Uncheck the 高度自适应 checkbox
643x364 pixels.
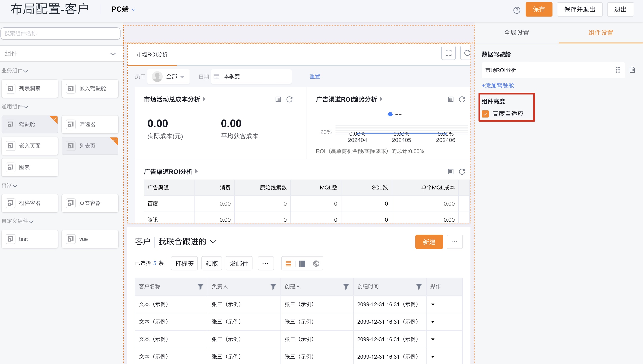(x=485, y=114)
